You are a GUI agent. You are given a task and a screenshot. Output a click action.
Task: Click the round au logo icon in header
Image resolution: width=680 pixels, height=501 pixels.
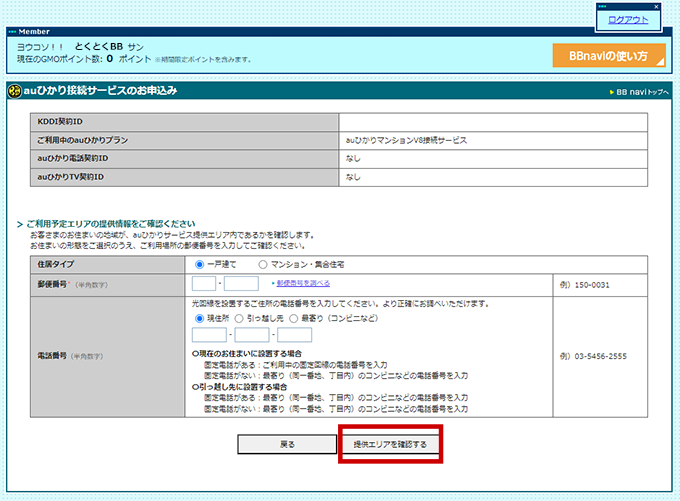pos(14,92)
